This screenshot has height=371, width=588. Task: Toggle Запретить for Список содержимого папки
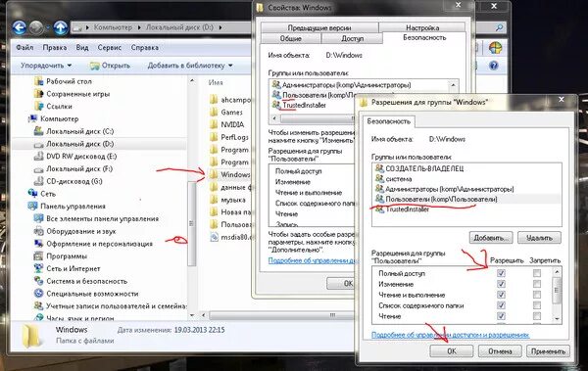(537, 305)
